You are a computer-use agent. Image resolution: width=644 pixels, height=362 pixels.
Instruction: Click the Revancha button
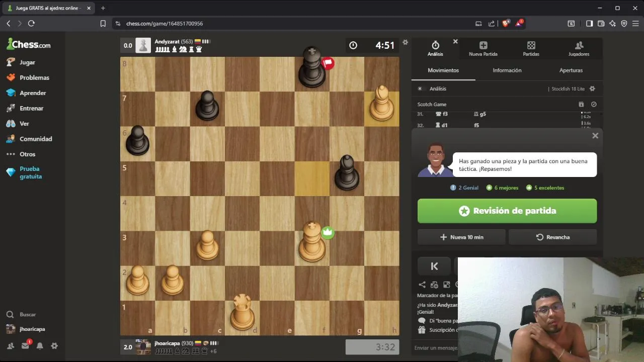[x=553, y=237]
